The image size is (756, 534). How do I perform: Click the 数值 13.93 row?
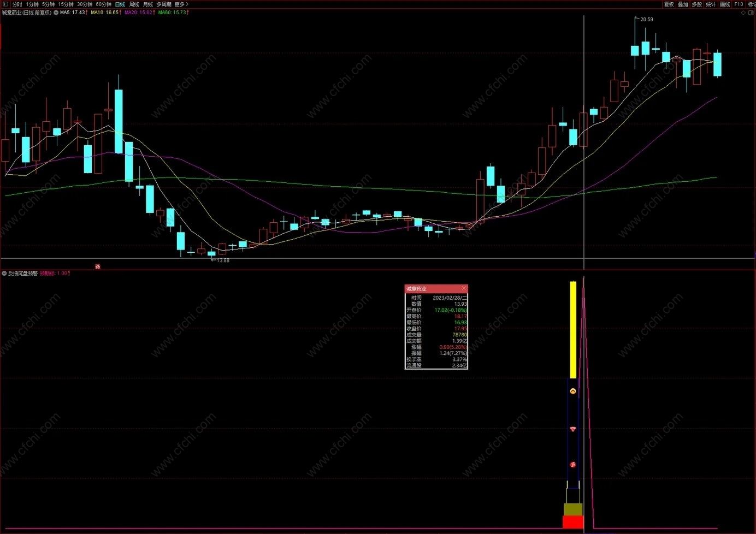[x=436, y=304]
